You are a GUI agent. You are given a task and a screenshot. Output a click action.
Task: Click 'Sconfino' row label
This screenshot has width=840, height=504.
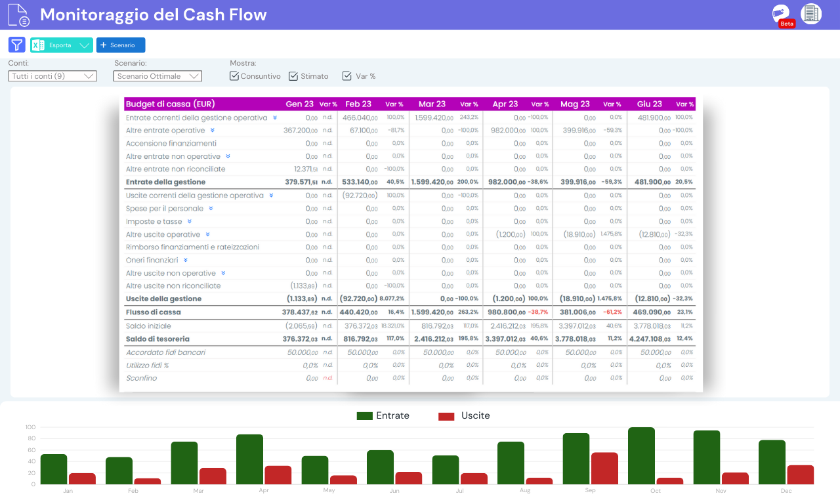tap(141, 378)
